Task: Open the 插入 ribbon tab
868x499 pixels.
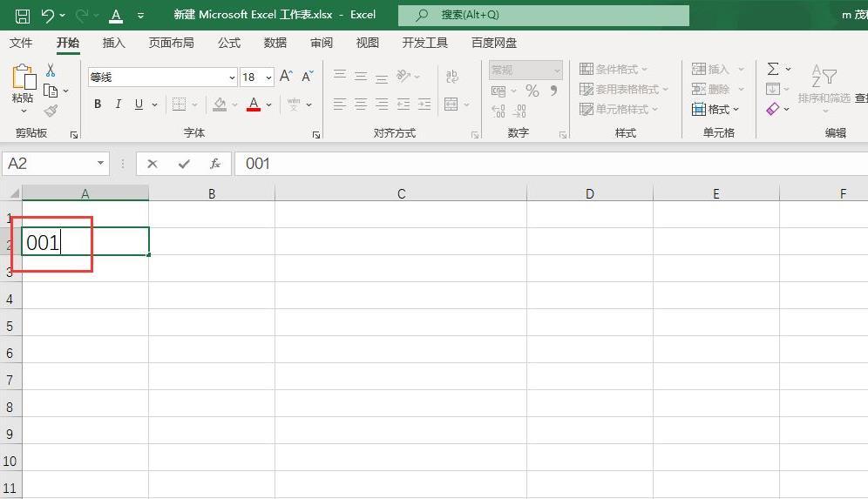Action: click(113, 43)
